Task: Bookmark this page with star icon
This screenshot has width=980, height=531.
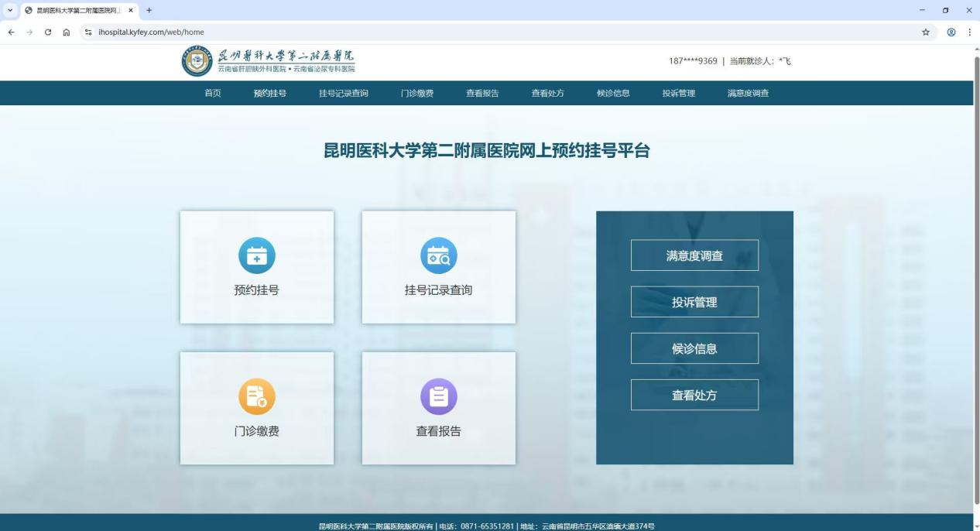Action: coord(925,33)
